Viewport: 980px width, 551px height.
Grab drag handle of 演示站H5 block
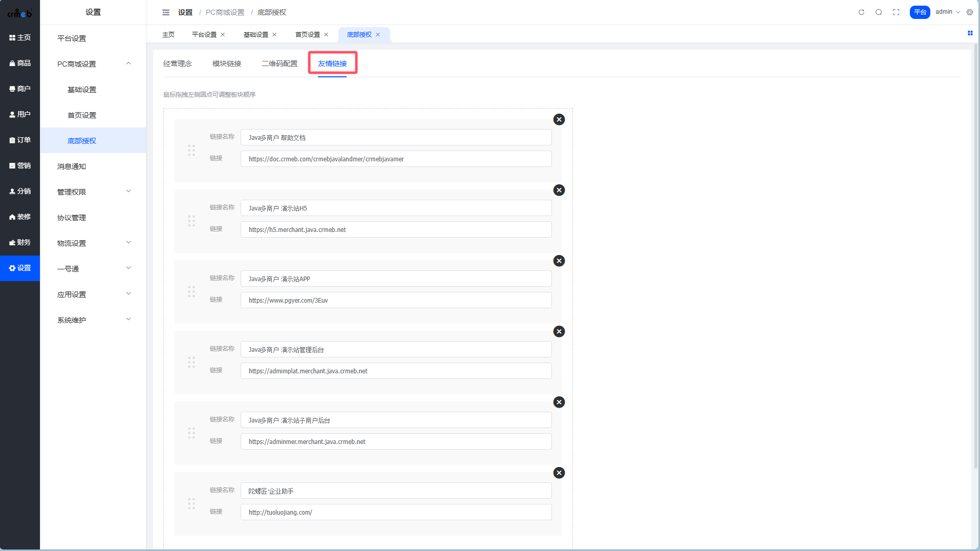(x=191, y=221)
